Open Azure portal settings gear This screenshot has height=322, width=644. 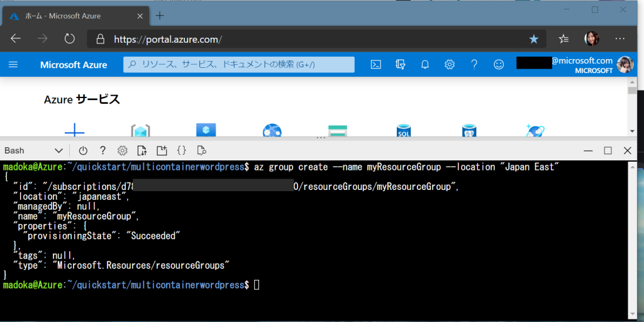[450, 65]
